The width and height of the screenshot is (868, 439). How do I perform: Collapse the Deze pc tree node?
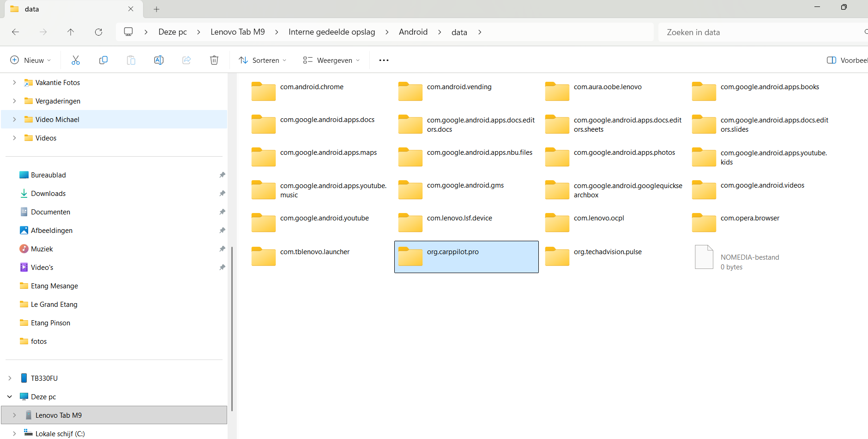10,396
